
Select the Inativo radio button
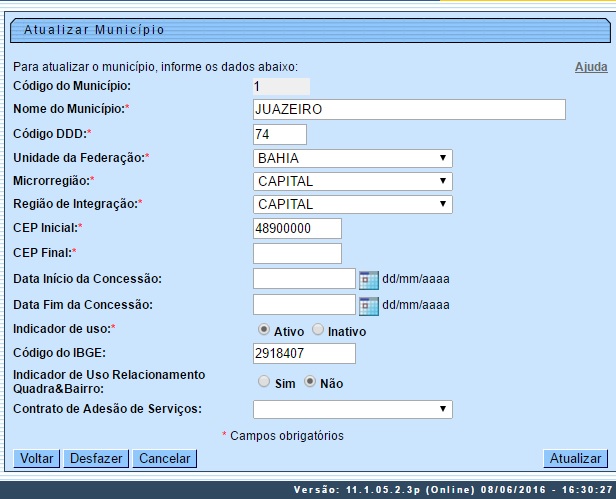point(318,329)
